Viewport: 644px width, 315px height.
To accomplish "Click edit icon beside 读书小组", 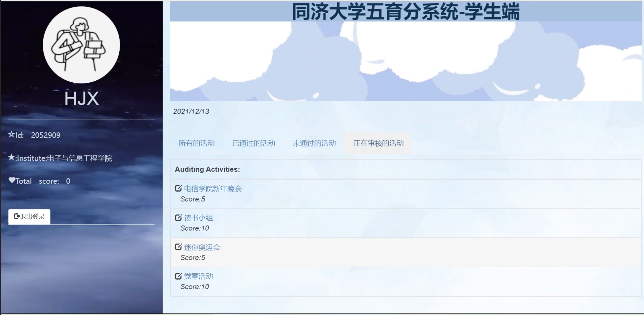I will pos(178,218).
